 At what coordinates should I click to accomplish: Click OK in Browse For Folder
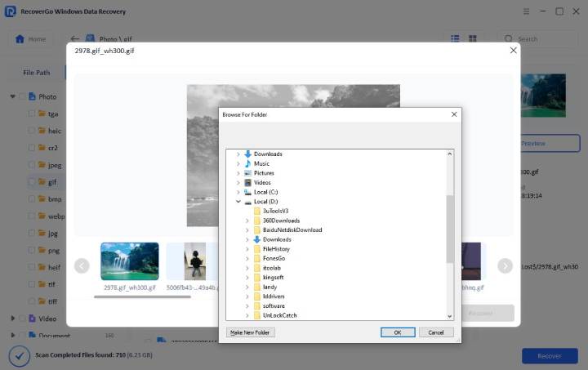(x=398, y=332)
